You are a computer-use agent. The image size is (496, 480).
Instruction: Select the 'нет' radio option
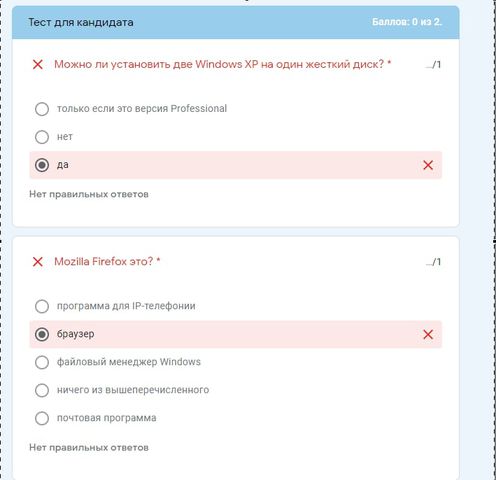click(x=42, y=137)
